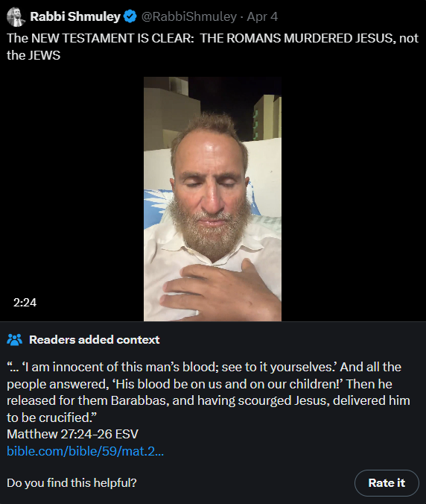The image size is (426, 504).
Task: Click the words 'the JEWS' in the post
Action: click(34, 55)
